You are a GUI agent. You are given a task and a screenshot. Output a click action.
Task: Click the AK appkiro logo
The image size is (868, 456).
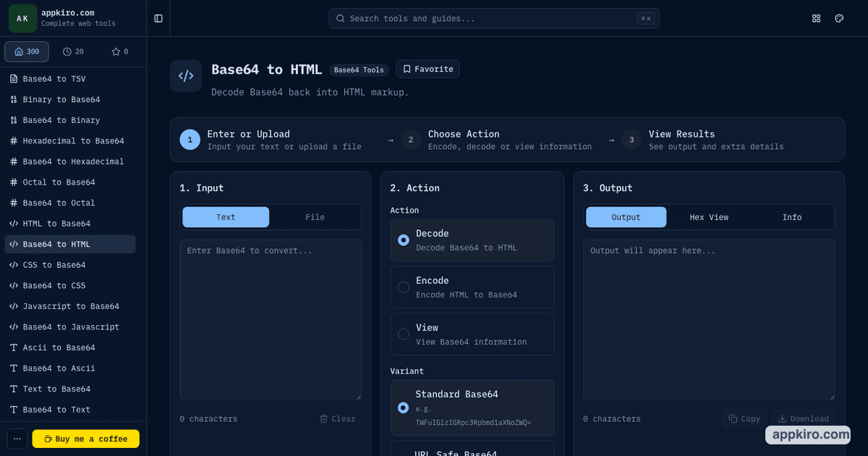click(x=22, y=18)
